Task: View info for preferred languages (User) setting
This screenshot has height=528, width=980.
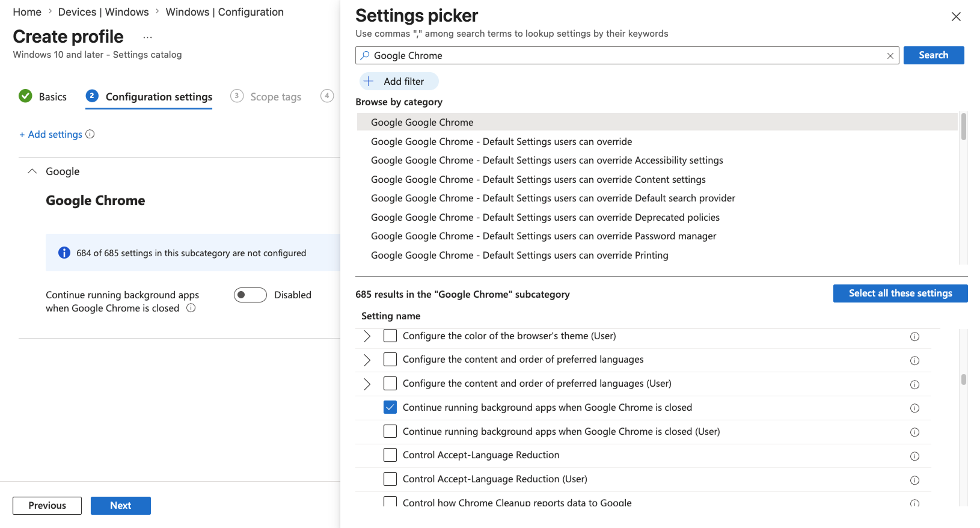Action: (x=914, y=385)
